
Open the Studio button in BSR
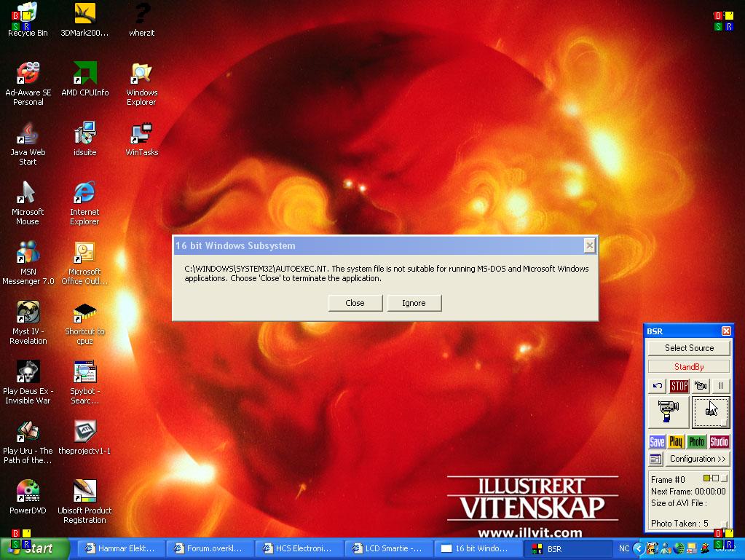pos(719,442)
